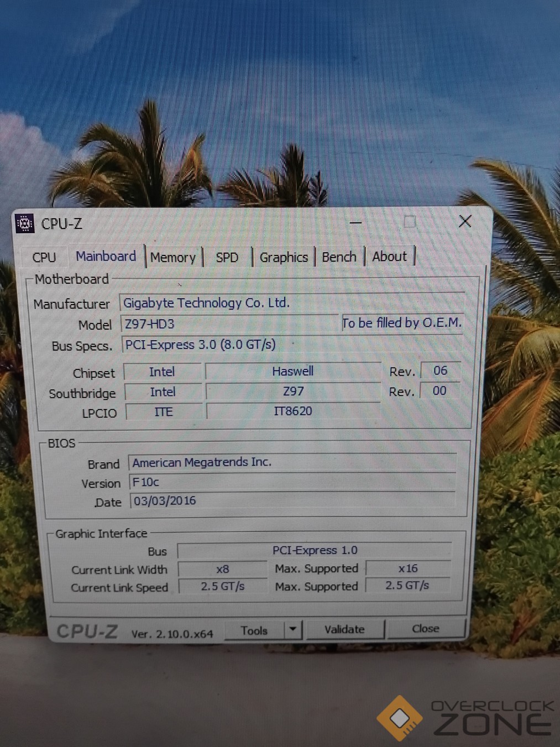Switch to the Graphics tab
560x747 pixels.
click(x=284, y=257)
